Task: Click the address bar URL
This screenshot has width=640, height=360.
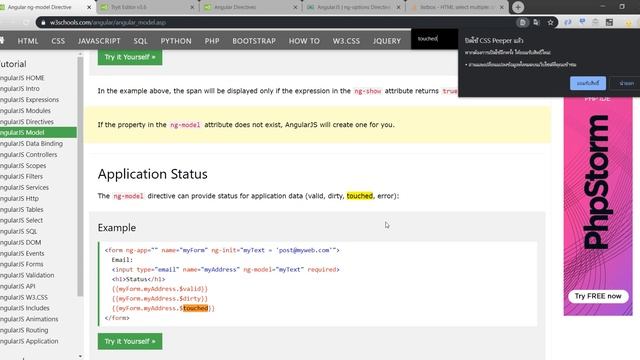Action: (108, 22)
